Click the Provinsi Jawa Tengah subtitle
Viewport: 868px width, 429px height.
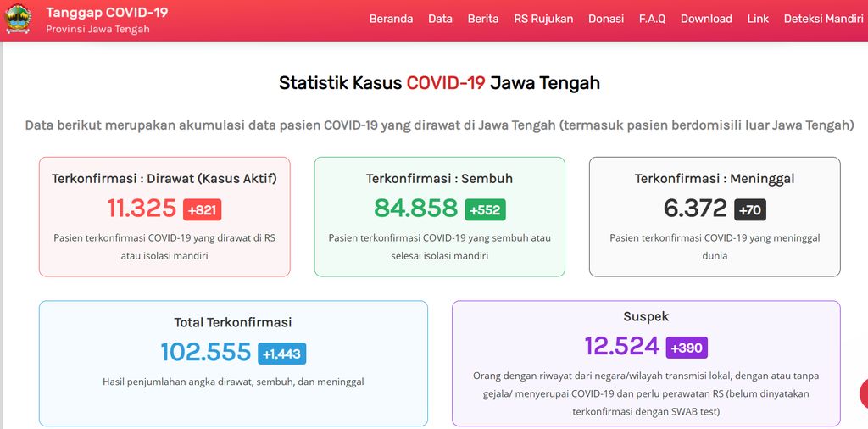pos(98,29)
